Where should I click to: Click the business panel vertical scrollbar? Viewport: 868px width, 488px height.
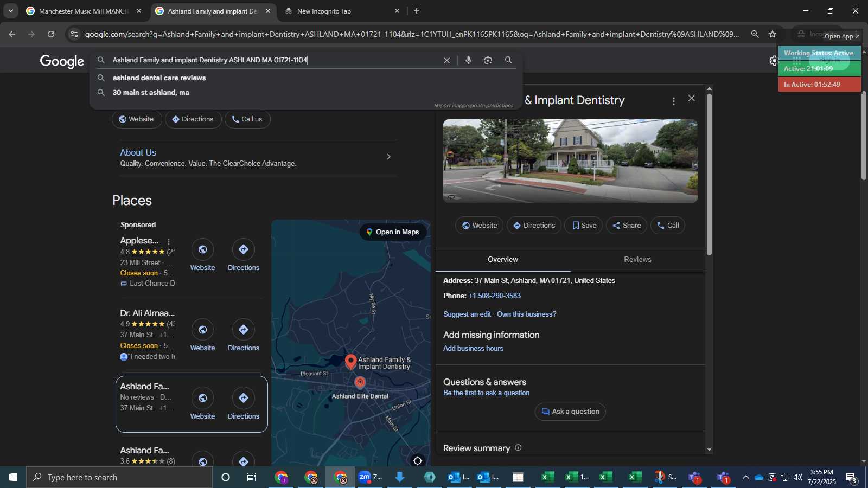[x=709, y=175]
